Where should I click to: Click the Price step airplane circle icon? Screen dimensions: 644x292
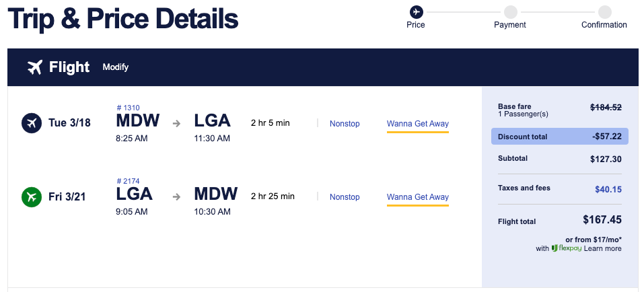[x=416, y=12]
